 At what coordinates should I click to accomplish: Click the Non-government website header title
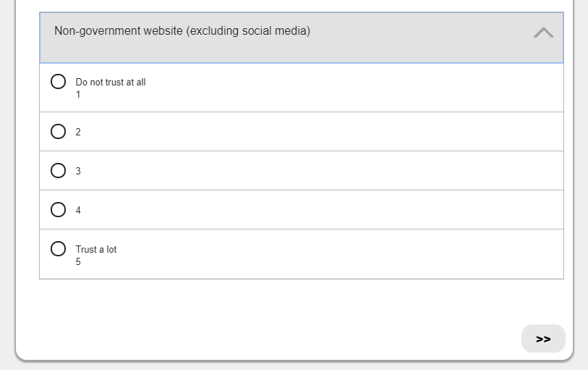(182, 31)
